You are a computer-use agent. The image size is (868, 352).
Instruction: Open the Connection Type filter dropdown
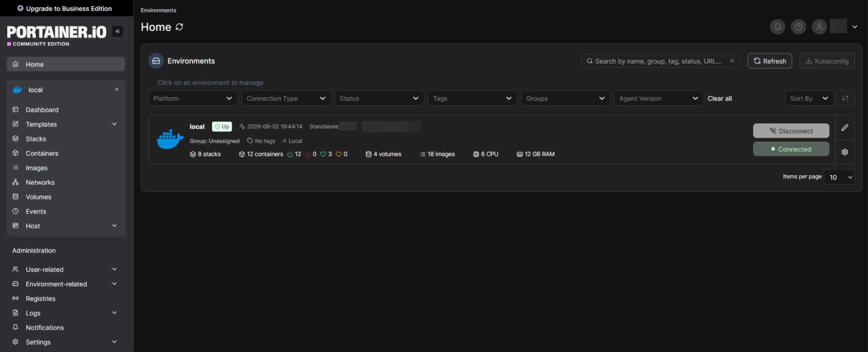286,98
